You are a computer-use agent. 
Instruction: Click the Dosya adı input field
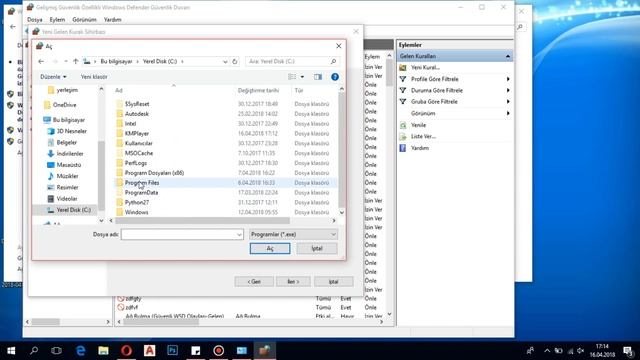click(x=182, y=234)
